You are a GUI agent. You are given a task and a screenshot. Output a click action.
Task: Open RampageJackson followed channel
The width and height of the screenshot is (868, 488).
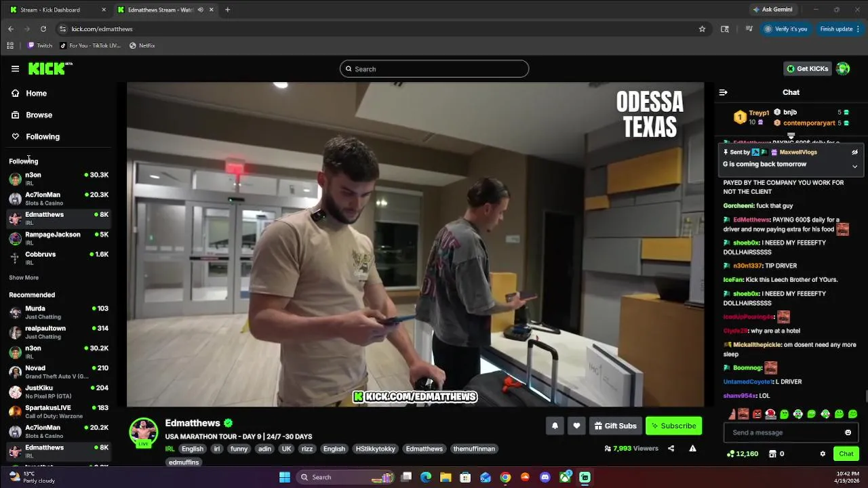pyautogui.click(x=58, y=238)
